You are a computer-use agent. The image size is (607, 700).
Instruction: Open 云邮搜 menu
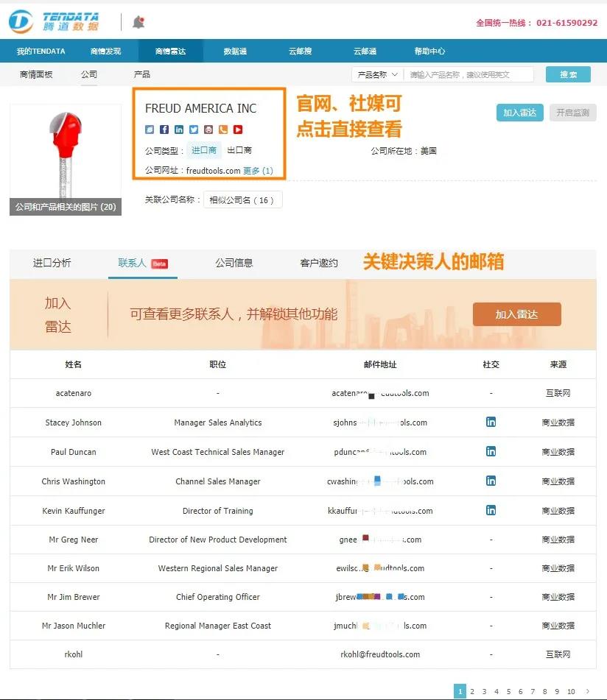coord(300,51)
